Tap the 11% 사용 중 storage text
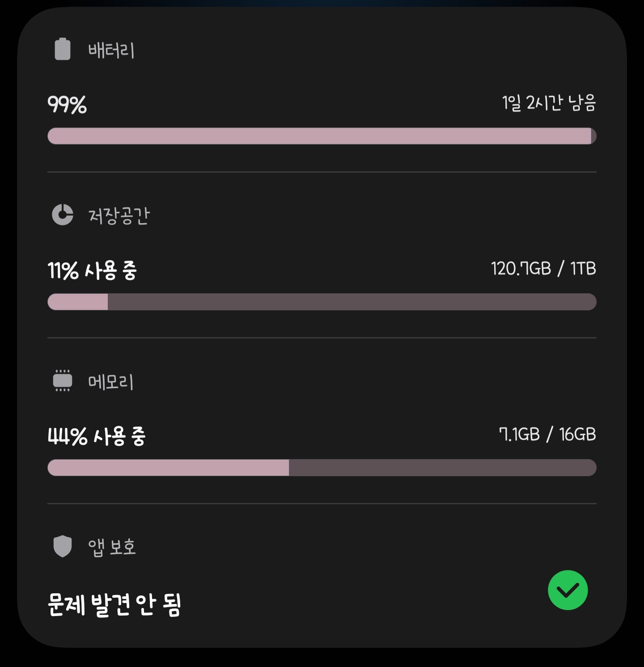 [92, 270]
